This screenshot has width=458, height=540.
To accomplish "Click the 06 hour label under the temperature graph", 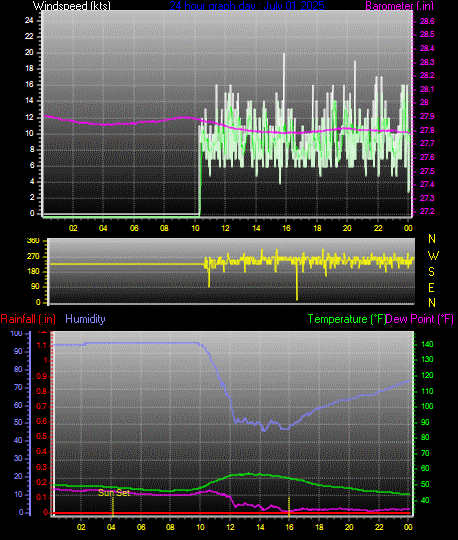I will pos(141,527).
